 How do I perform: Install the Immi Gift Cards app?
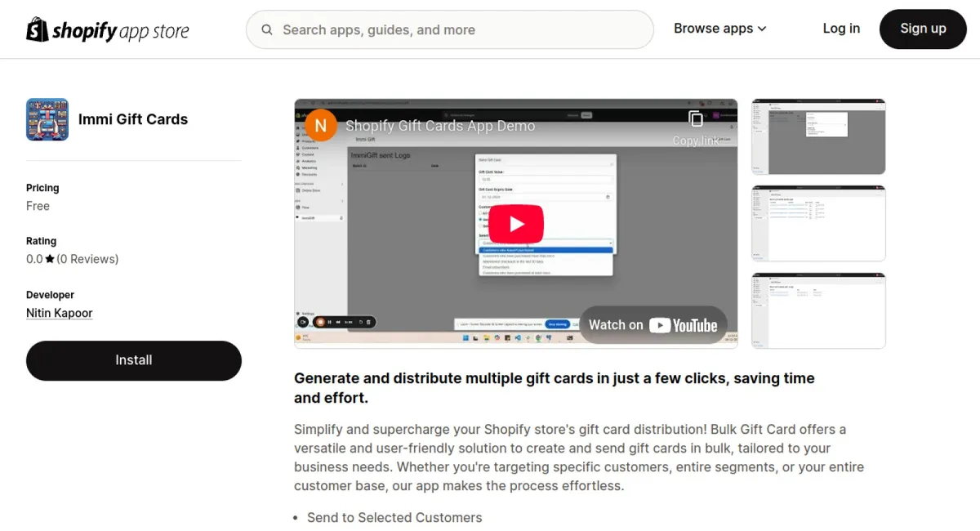[134, 360]
